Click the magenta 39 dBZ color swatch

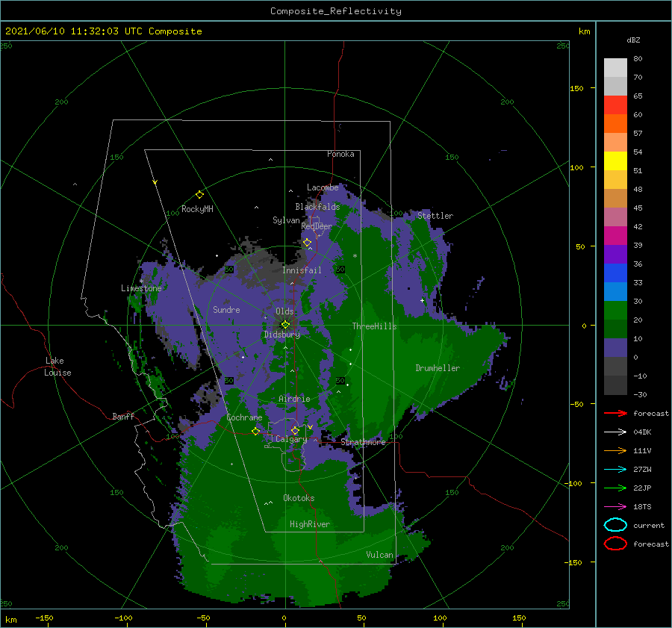(x=615, y=236)
